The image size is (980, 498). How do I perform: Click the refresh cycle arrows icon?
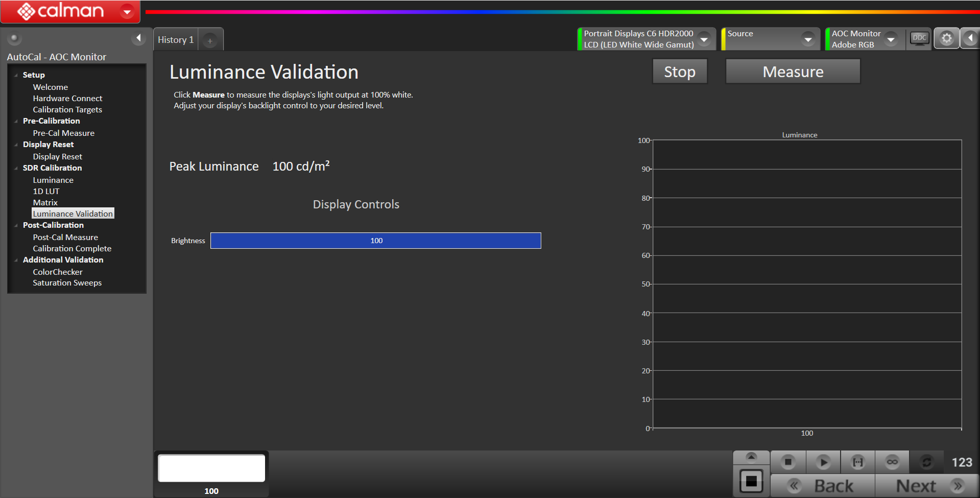point(926,462)
